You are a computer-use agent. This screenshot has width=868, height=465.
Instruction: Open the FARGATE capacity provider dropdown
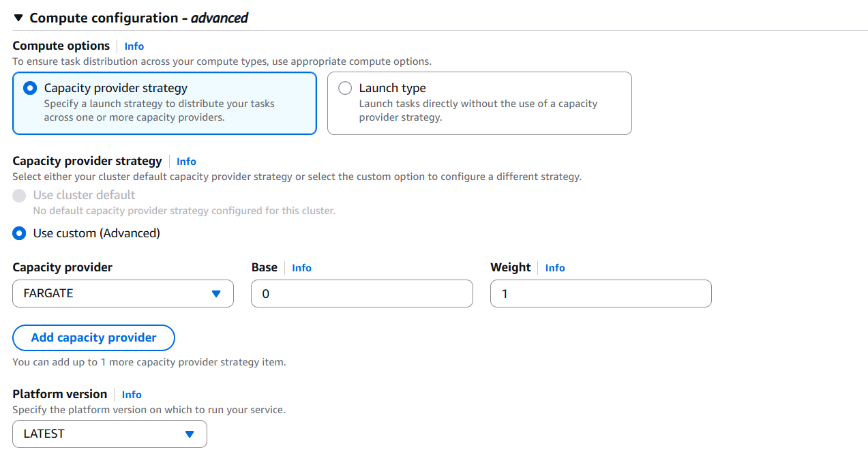[x=123, y=293]
